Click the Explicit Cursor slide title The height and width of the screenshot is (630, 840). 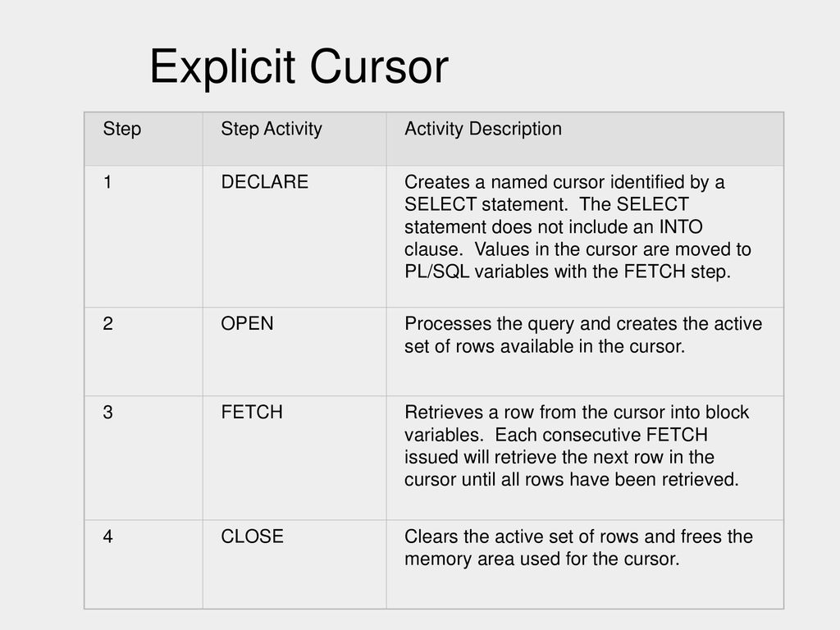click(299, 67)
